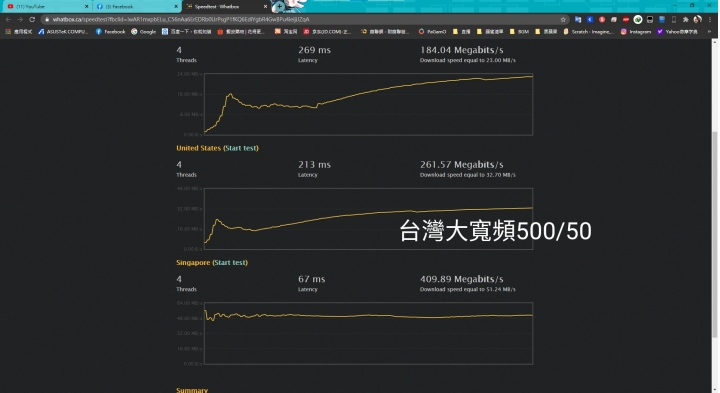The image size is (720, 393).
Task: Select the Speedtest - Whatbox tab
Action: [226, 6]
